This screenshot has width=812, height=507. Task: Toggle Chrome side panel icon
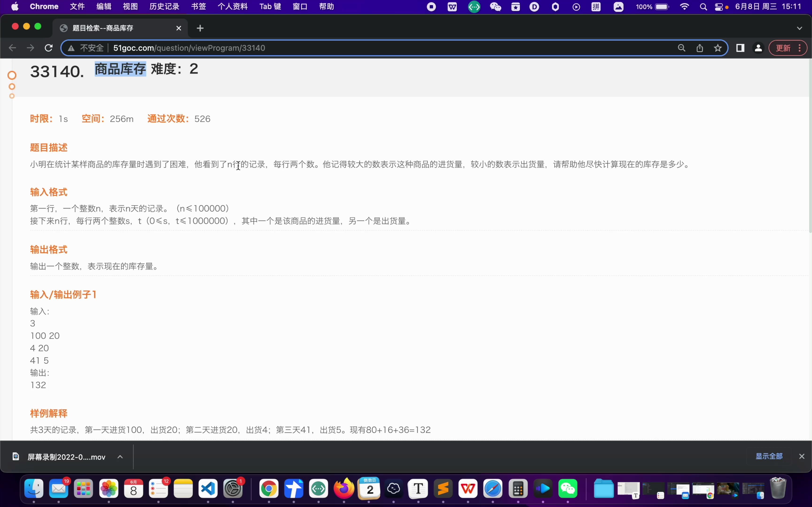[x=740, y=48]
